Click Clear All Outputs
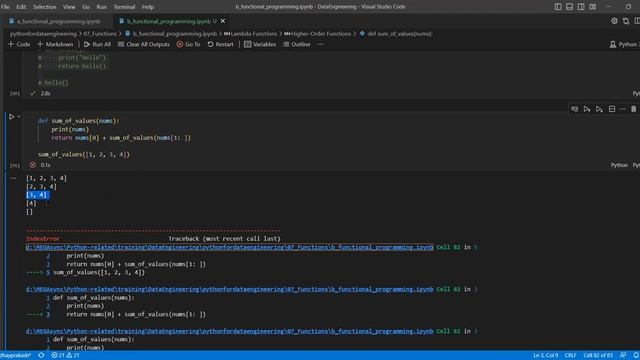 click(144, 44)
